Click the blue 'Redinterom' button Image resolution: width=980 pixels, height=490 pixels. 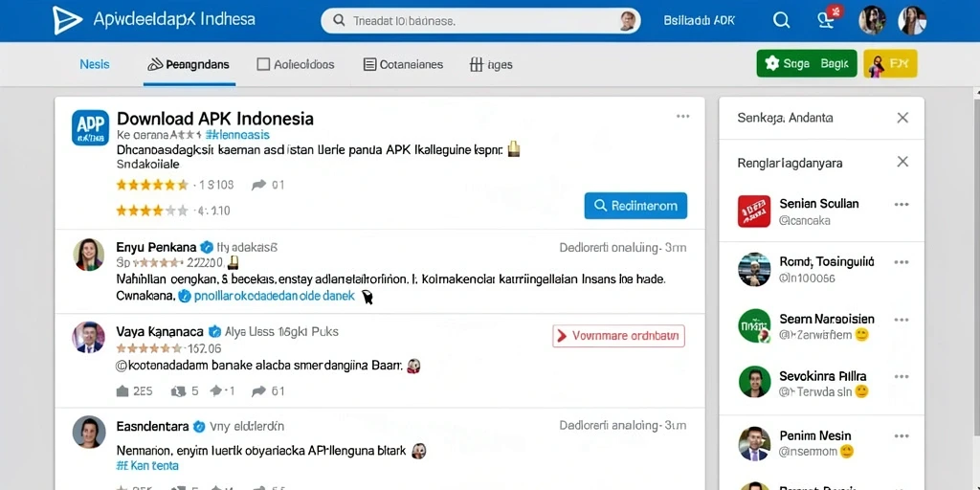(x=635, y=206)
